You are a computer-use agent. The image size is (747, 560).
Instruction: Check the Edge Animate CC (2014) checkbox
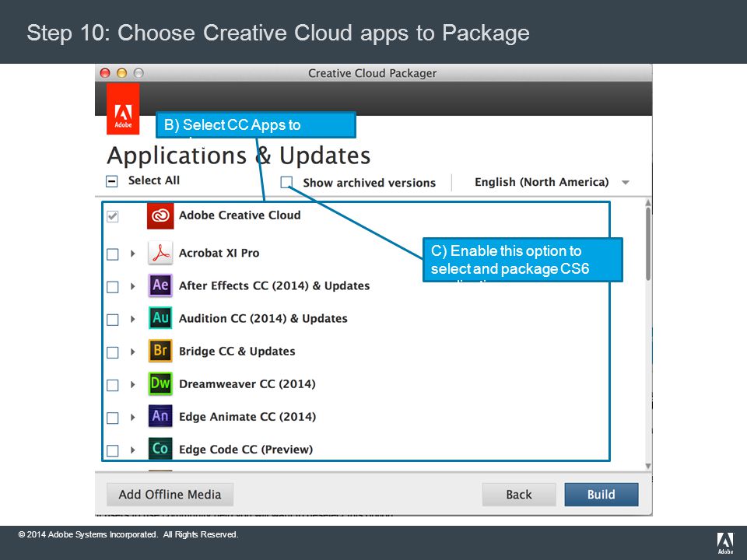112,418
